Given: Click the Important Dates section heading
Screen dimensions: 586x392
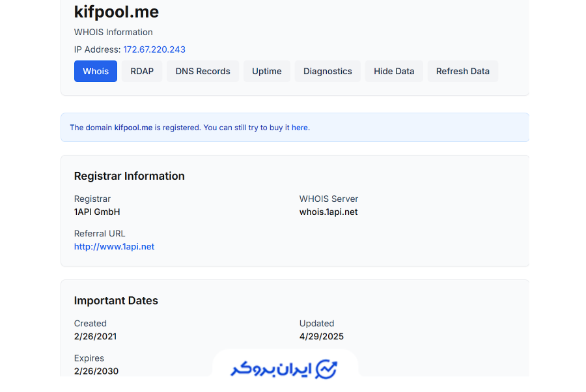Looking at the screenshot, I should (x=116, y=300).
